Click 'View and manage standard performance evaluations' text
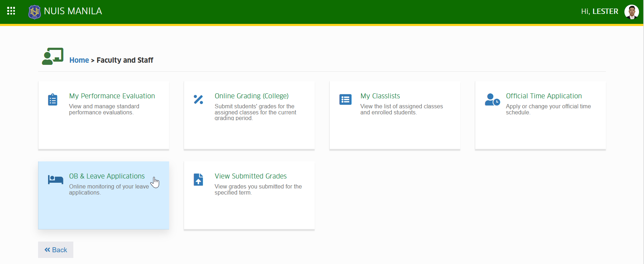Viewport: 644px width, 264px height. coord(104,109)
